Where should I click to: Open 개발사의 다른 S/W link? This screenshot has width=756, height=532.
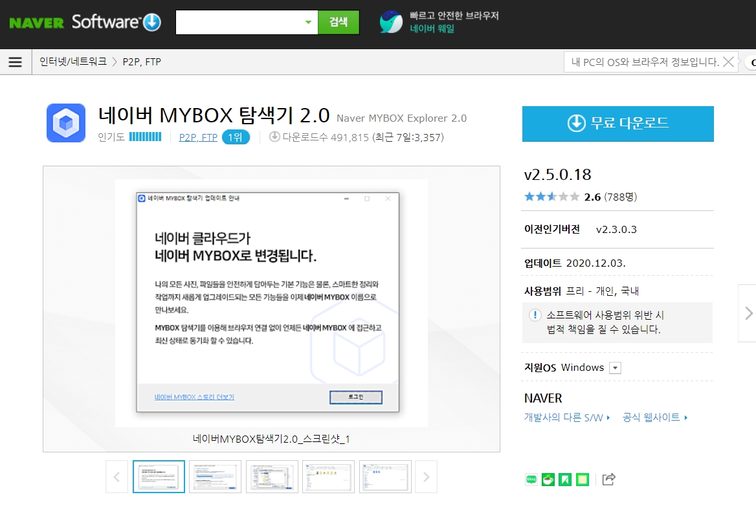[x=567, y=417]
